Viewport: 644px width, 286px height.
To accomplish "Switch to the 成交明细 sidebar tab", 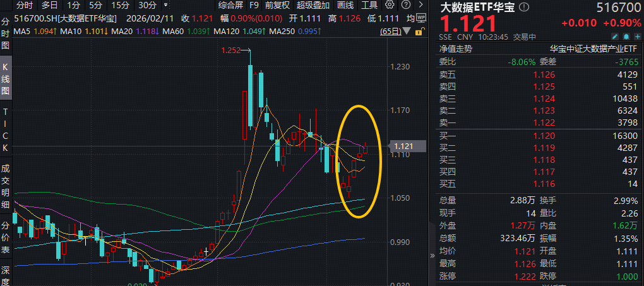I will point(5,186).
